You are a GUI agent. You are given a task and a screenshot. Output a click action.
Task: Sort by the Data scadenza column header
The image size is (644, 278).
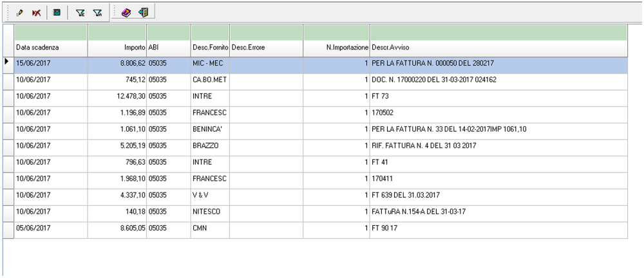(x=50, y=48)
